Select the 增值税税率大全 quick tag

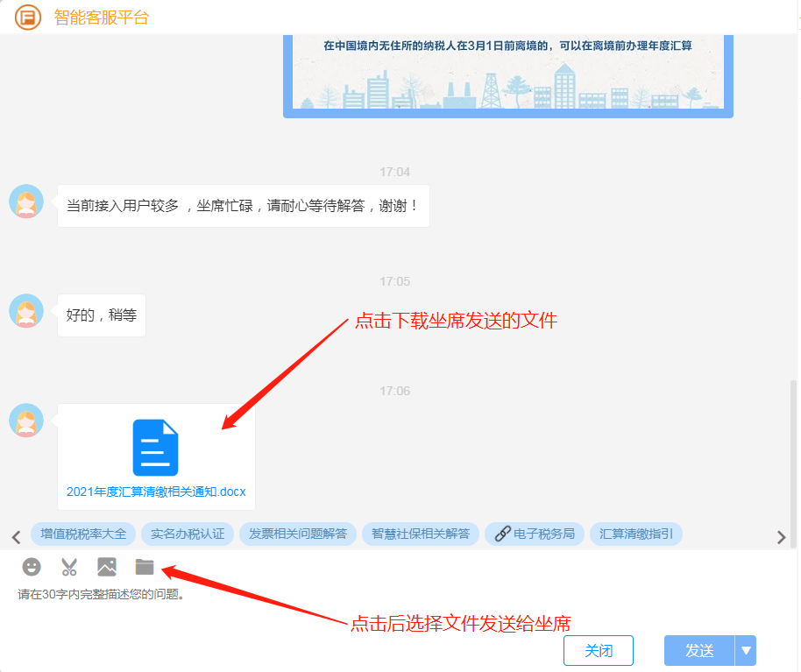[83, 534]
